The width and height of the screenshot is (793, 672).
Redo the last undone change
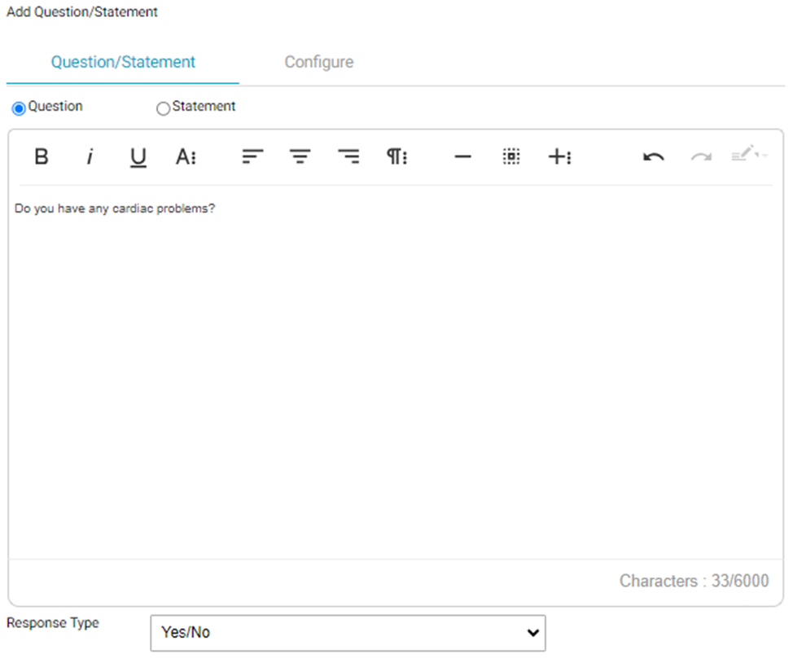click(701, 157)
